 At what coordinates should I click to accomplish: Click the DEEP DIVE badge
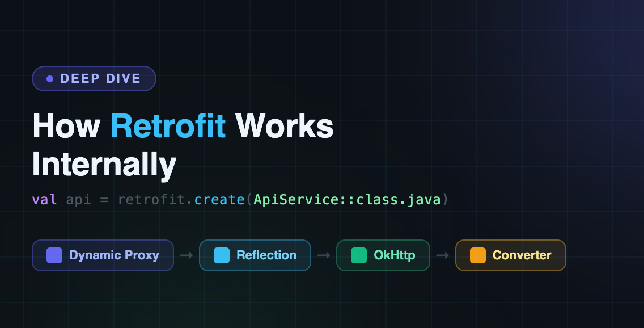click(x=94, y=78)
